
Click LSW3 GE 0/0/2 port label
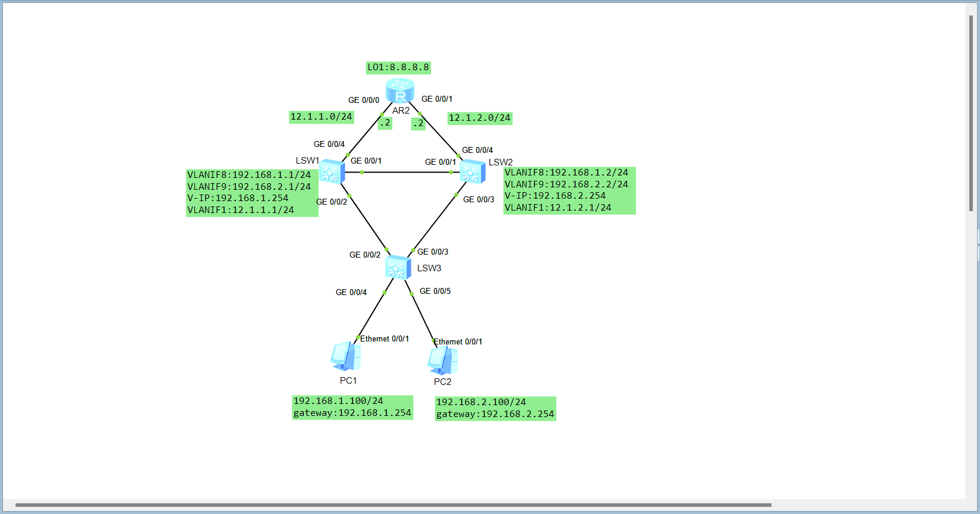(365, 255)
